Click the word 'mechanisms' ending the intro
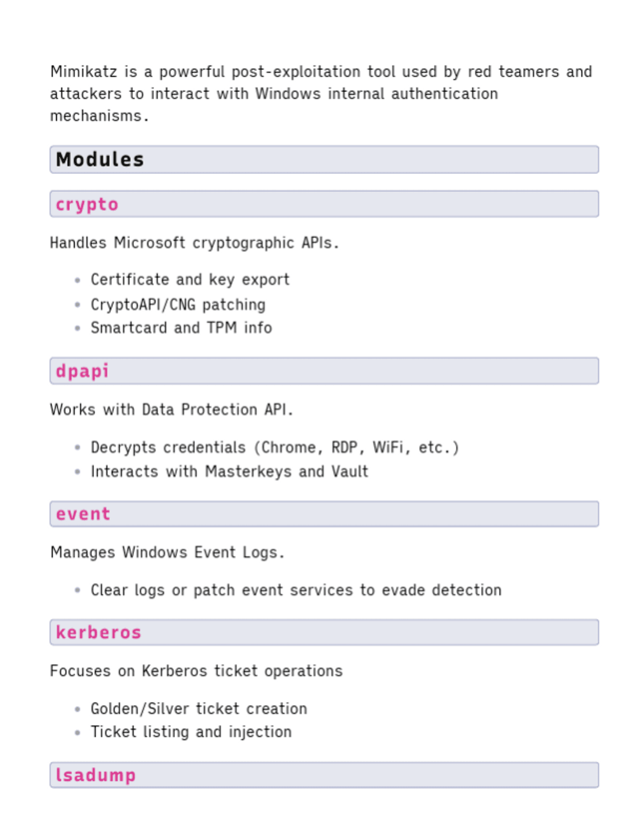The image size is (644, 830). (x=96, y=116)
